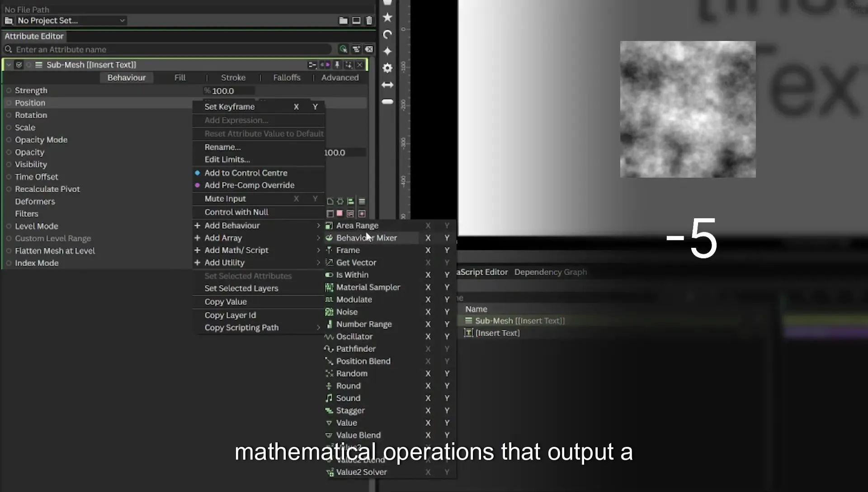
Task: Toggle keyframe circle beside Visibility
Action: 9,164
